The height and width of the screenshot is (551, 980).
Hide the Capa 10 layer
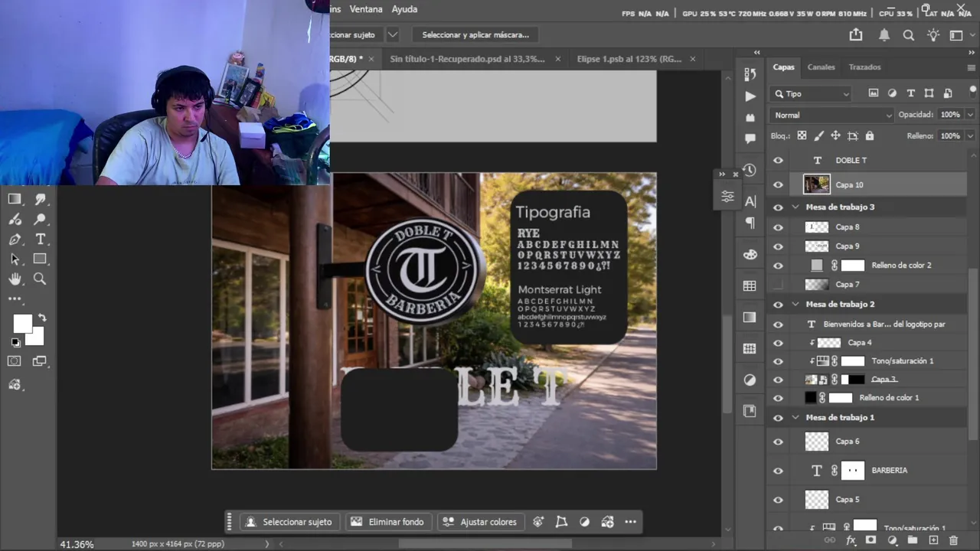coord(778,184)
